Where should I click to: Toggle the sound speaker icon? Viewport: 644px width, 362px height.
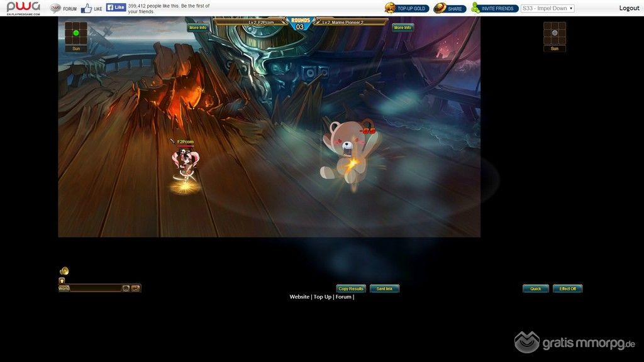pos(64,271)
